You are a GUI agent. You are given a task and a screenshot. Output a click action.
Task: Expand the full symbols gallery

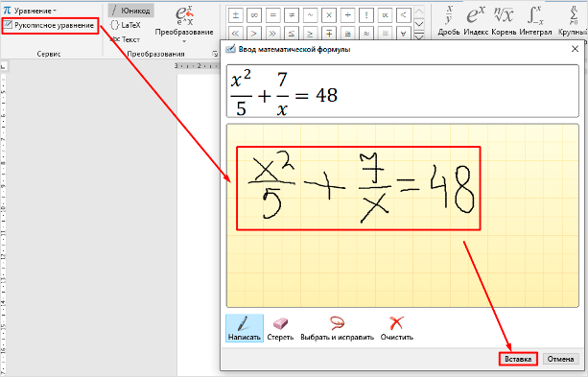coord(419,35)
